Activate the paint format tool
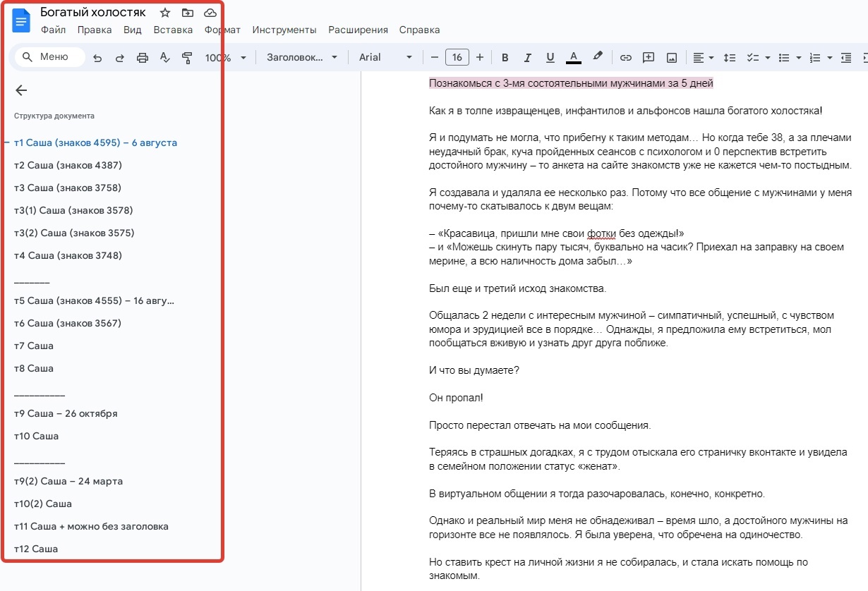Image resolution: width=868 pixels, height=591 pixels. click(x=187, y=58)
